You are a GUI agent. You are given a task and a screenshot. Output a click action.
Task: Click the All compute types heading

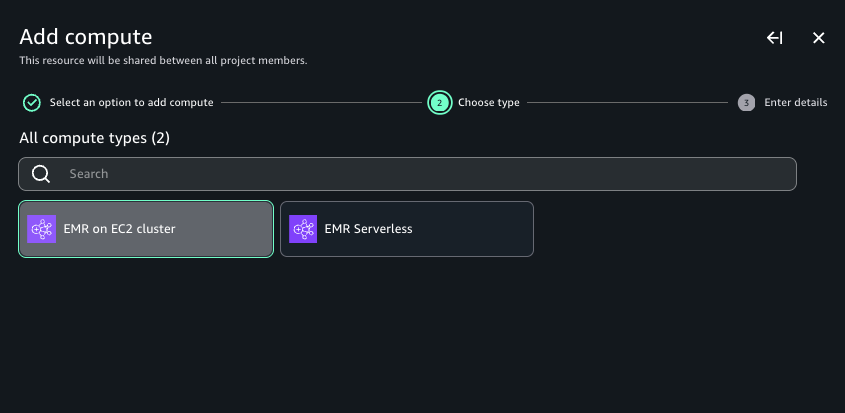(x=83, y=138)
